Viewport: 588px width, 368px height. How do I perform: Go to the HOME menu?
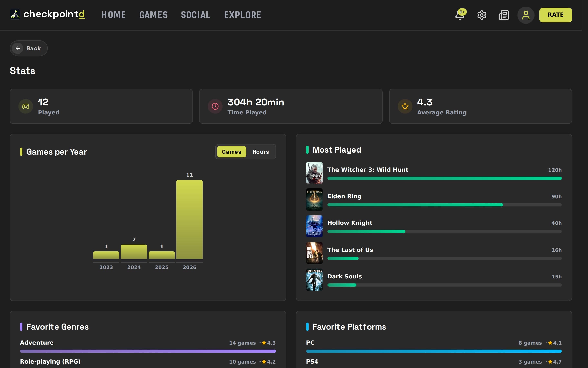(114, 15)
